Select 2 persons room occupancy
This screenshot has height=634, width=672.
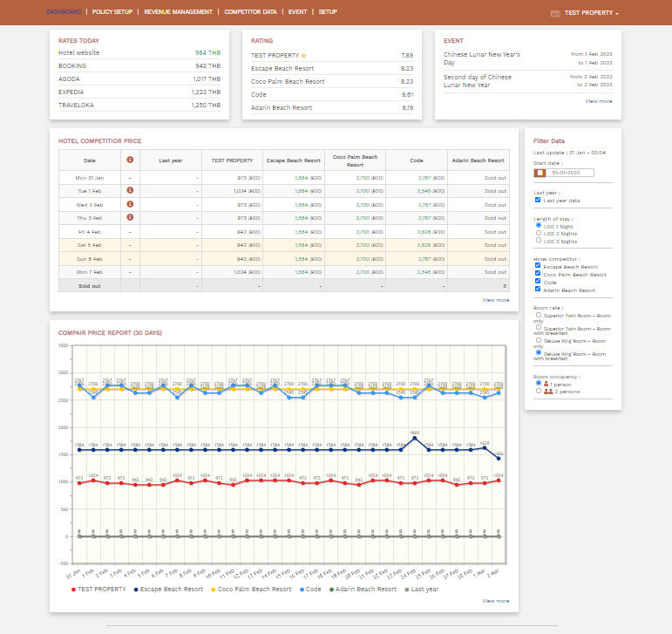pos(538,392)
